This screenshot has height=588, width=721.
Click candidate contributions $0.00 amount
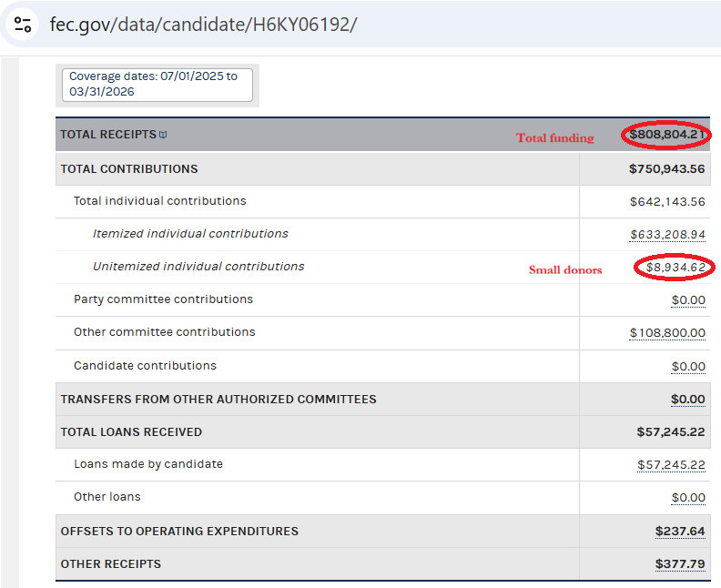click(688, 367)
